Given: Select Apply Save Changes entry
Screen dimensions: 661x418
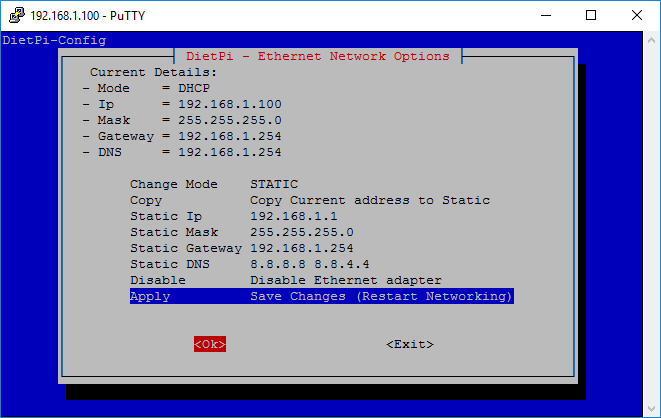Looking at the screenshot, I should 322,296.
